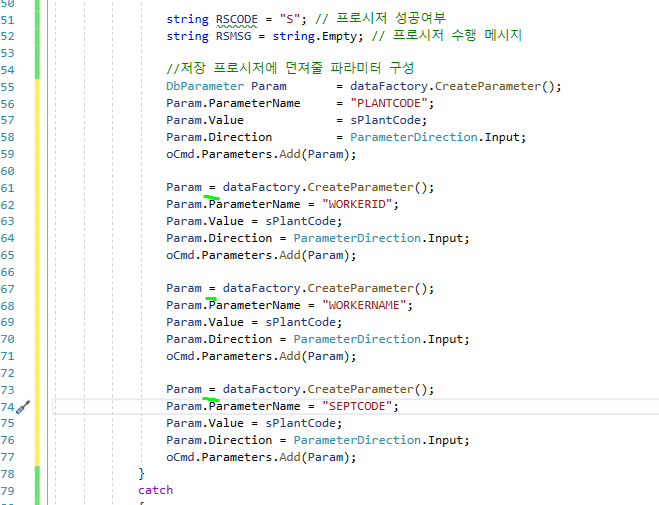Image resolution: width=659 pixels, height=505 pixels.
Task: Click oCmd.Parameters.Add(Param) on line 71
Action: pyautogui.click(x=258, y=356)
